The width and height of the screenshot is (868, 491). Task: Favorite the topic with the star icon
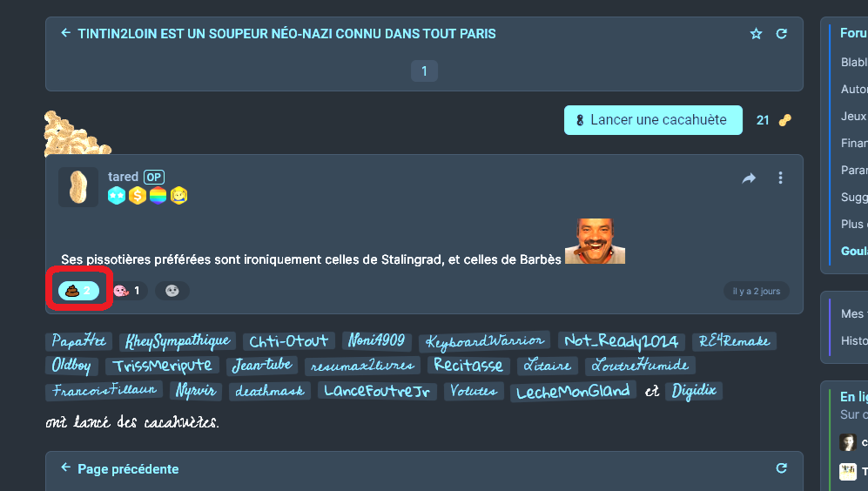click(756, 34)
